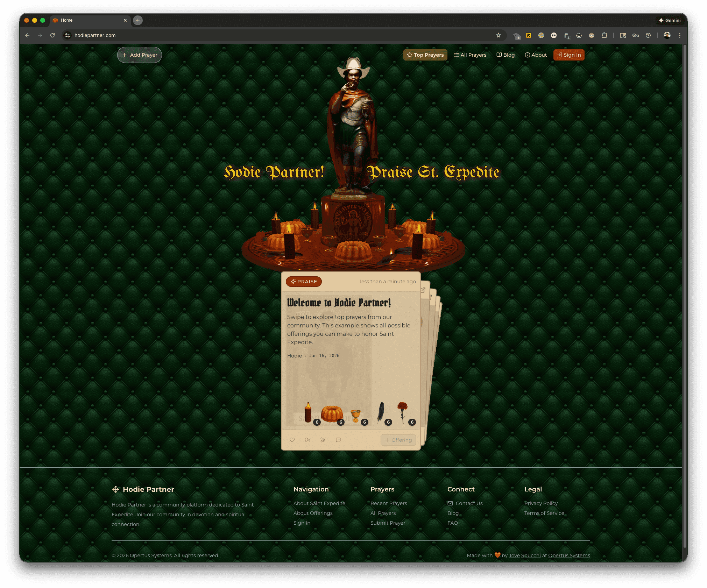The image size is (707, 588).
Task: Open the Privacy Policy footer link
Action: point(541,503)
